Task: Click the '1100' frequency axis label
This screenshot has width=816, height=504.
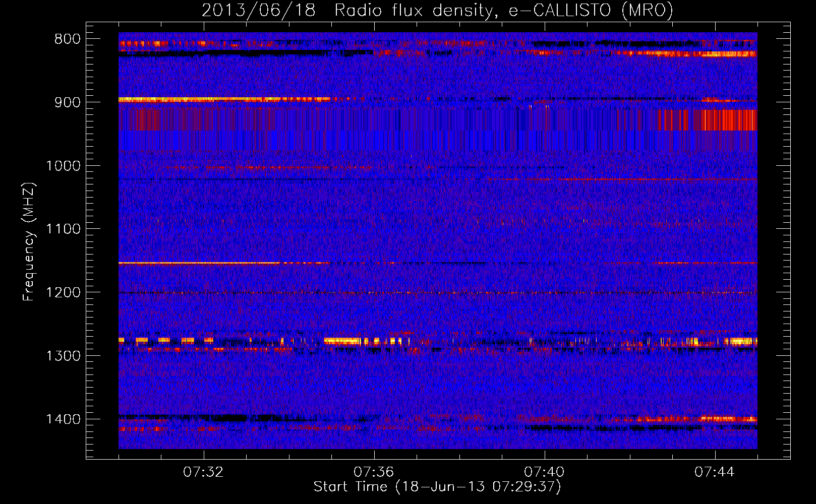Action: [63, 229]
